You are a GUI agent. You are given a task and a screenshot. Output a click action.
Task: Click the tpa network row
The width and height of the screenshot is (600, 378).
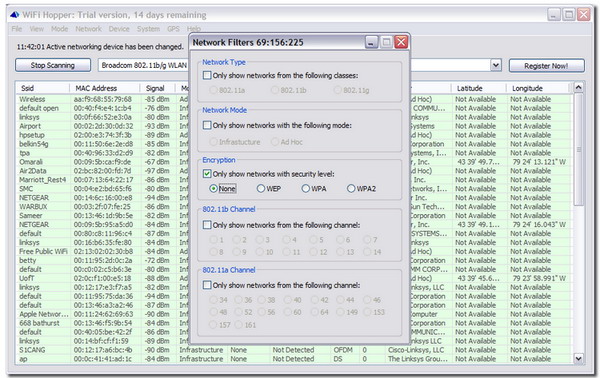[294, 153]
